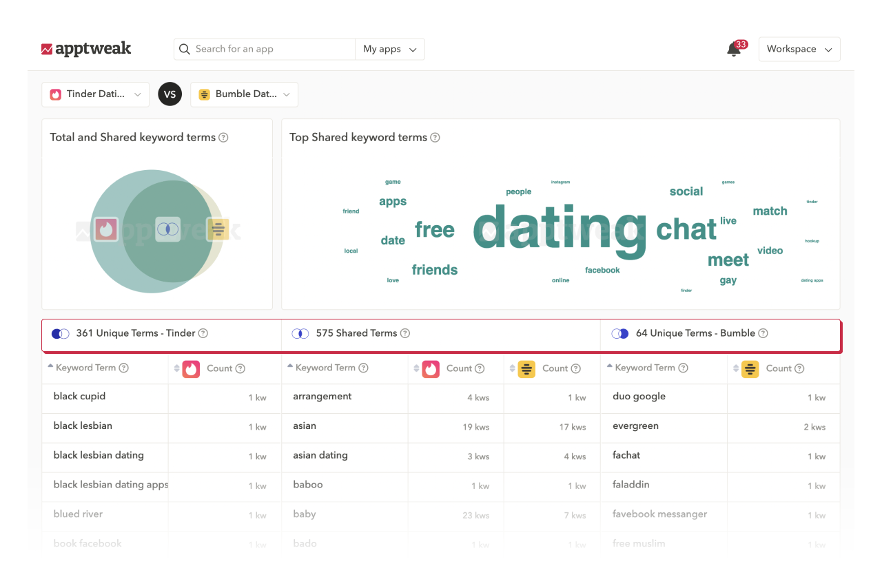Click the '2 kws' count for evergreen
882x588 pixels.
814,427
